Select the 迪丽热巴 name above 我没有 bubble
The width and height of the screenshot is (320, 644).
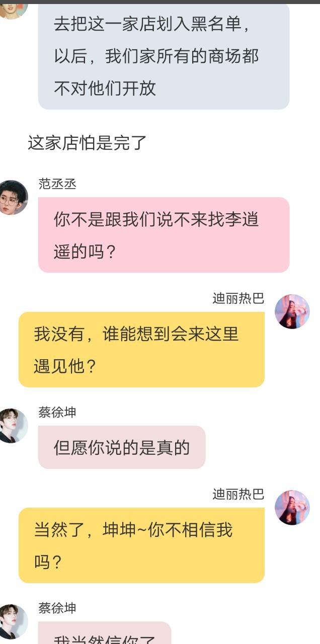tap(238, 298)
